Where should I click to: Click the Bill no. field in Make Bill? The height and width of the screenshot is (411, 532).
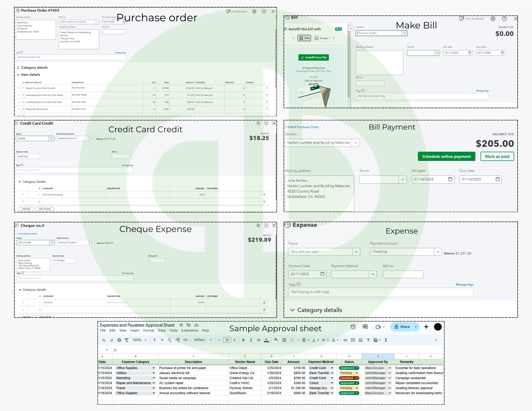(x=370, y=83)
